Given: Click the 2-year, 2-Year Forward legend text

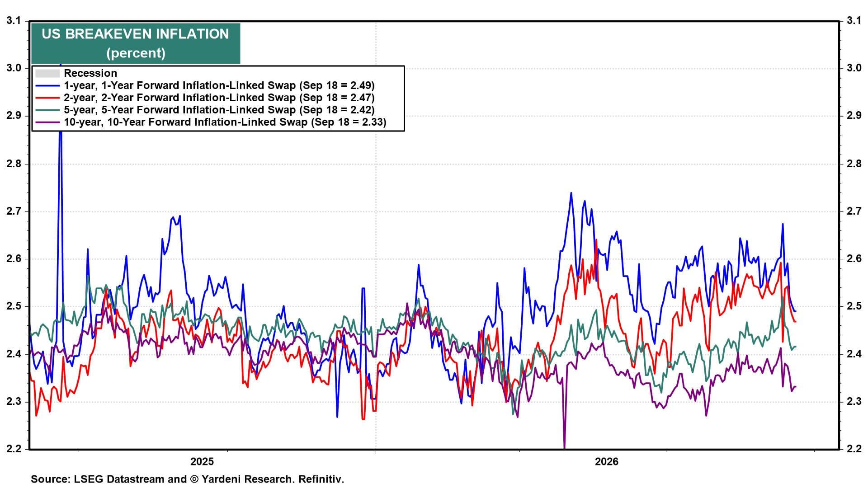Looking at the screenshot, I should (x=219, y=98).
